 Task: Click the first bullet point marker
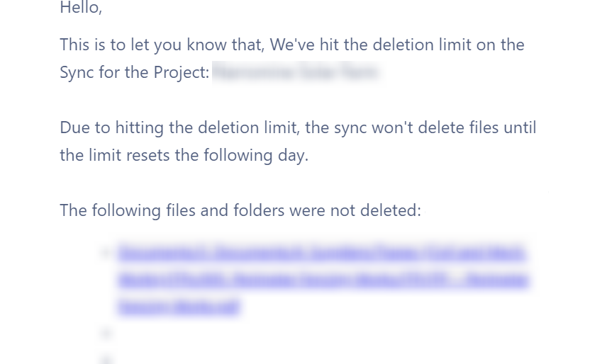coord(106,253)
